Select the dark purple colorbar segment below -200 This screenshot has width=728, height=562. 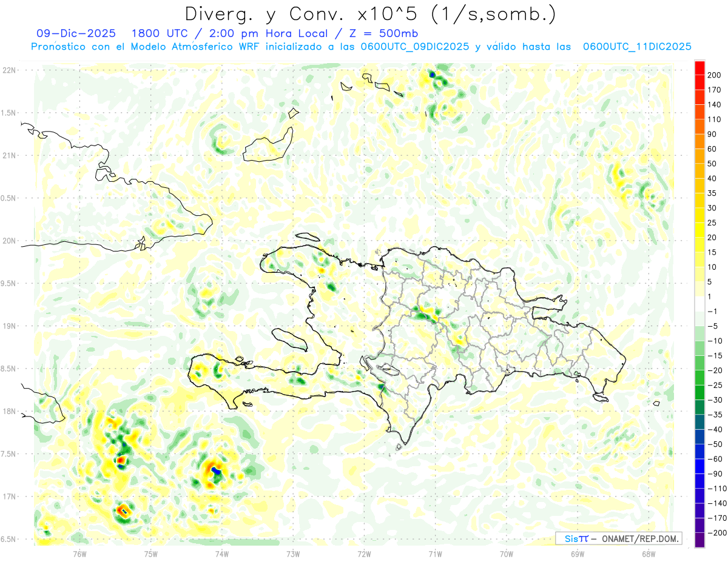tap(699, 541)
